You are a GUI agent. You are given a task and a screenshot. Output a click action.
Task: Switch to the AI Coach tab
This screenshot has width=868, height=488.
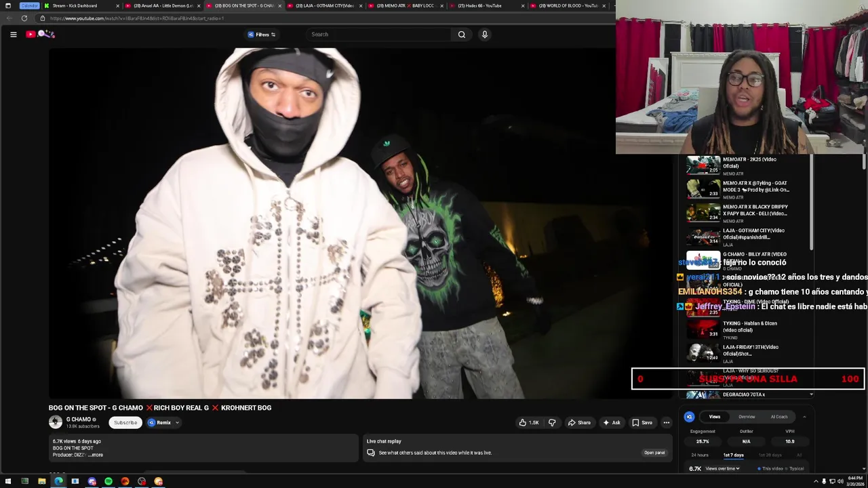click(779, 417)
